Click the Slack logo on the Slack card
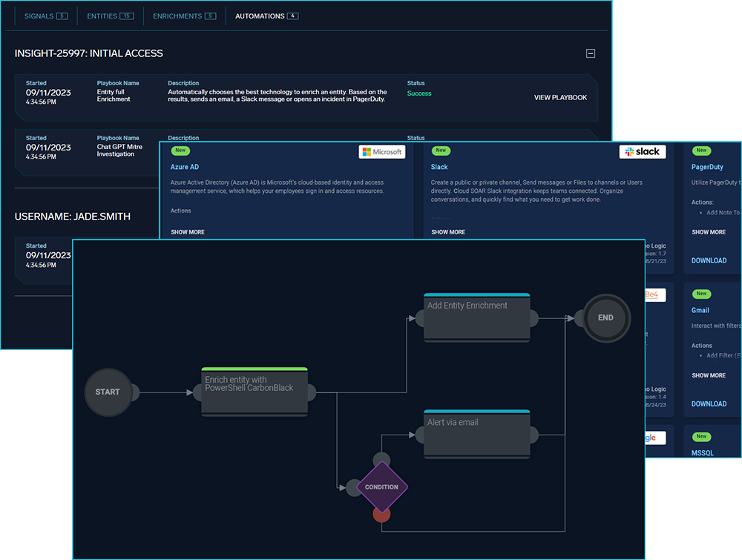This screenshot has width=742, height=560. (x=642, y=151)
